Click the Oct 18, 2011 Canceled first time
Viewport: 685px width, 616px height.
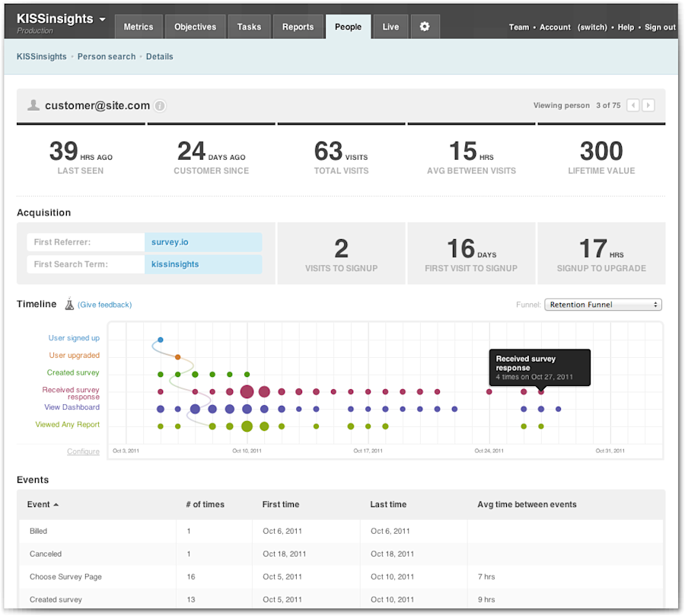tap(285, 554)
